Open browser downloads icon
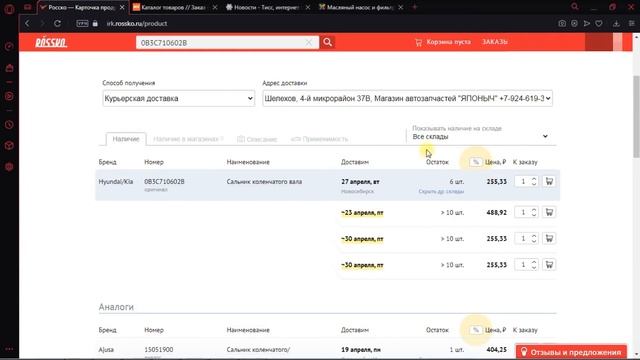This screenshot has width=640, height=360. click(616, 24)
